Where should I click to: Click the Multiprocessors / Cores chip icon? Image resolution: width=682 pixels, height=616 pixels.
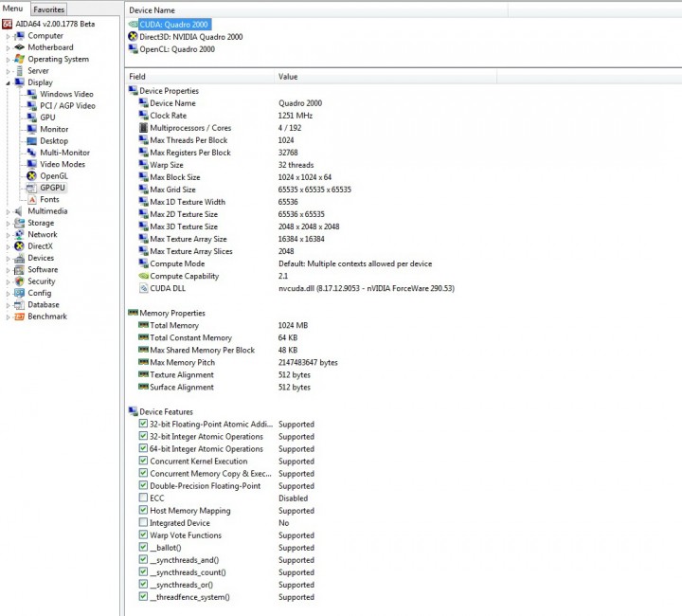[x=144, y=127]
